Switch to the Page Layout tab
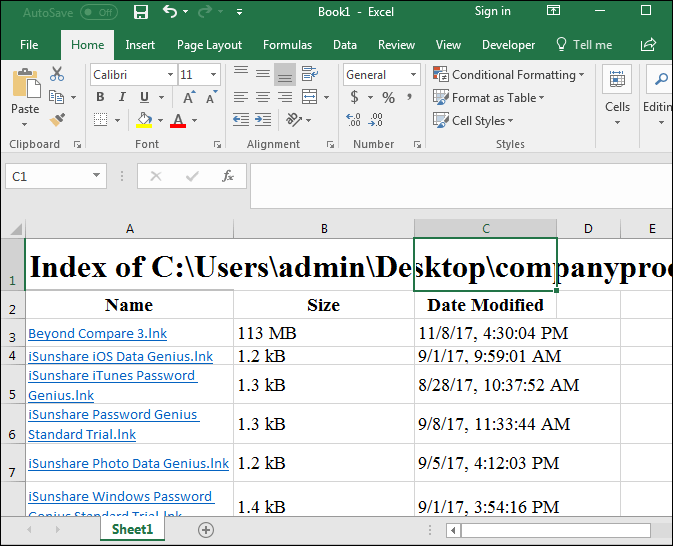 209,45
